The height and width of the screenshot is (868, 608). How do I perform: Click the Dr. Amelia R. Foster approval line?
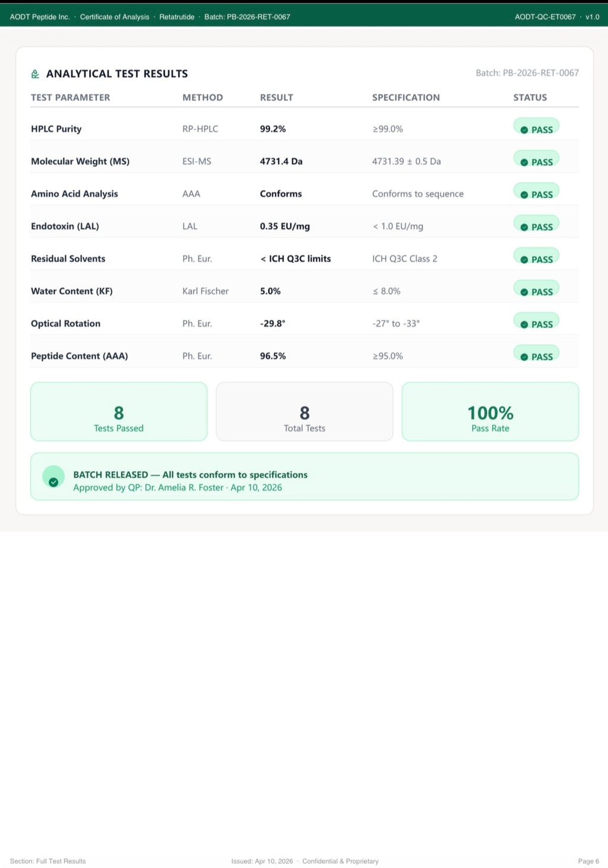[178, 488]
